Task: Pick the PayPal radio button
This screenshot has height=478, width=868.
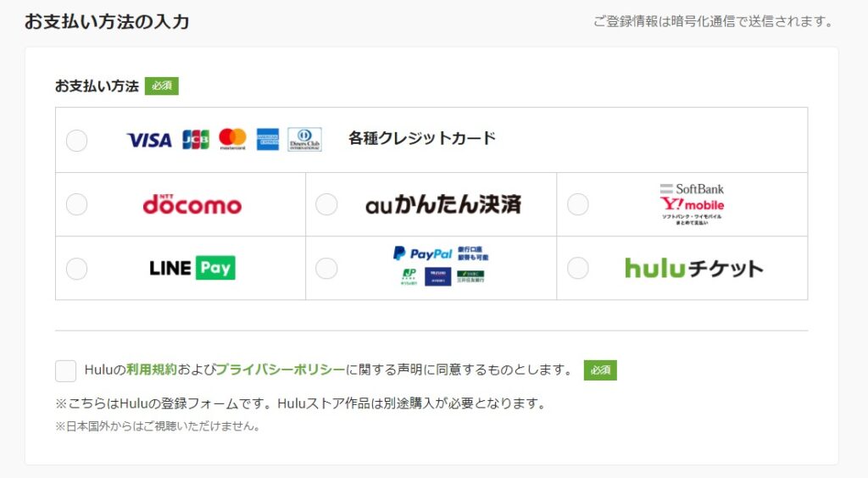Action: [326, 269]
